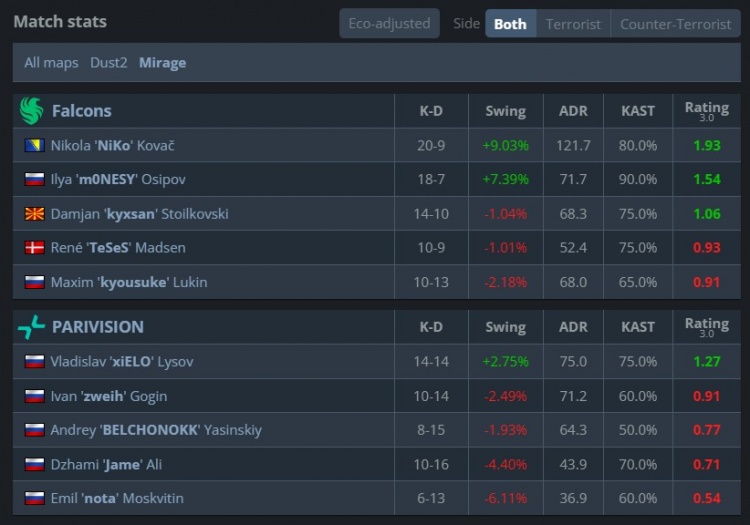Switch to the Dust2 map tab
This screenshot has height=525, width=750.
(x=109, y=63)
